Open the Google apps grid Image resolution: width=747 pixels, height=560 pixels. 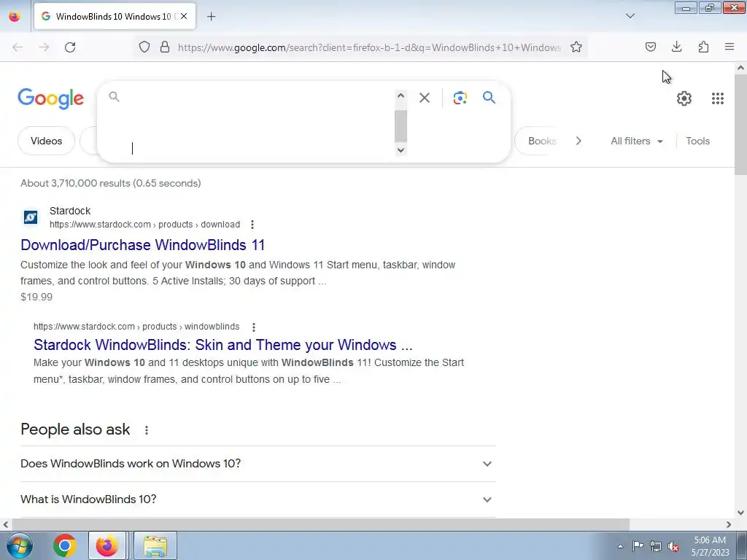click(x=718, y=98)
